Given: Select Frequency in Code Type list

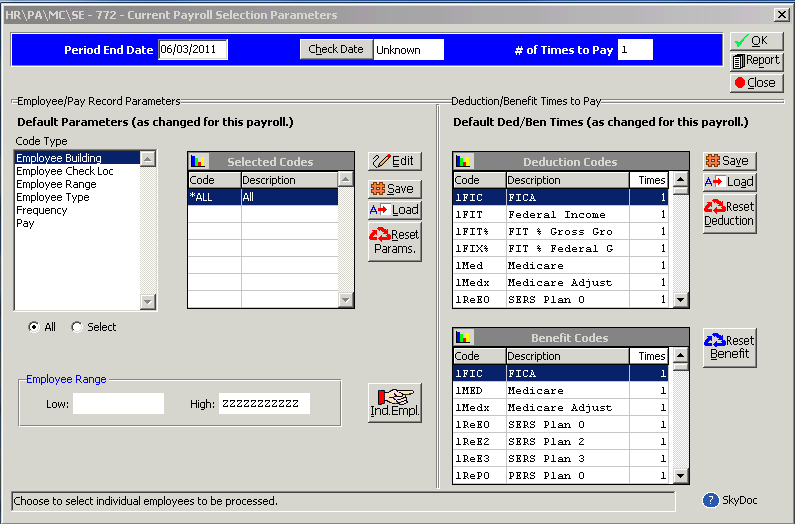Looking at the screenshot, I should 42,210.
